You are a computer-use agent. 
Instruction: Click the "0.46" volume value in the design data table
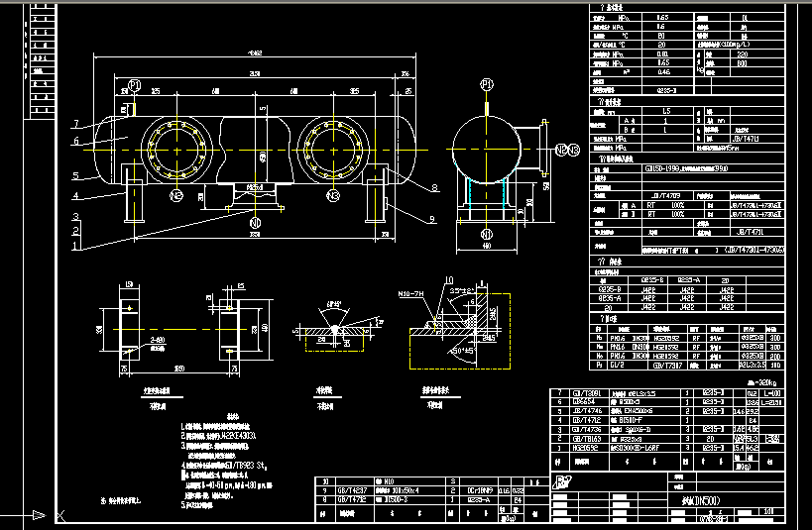pos(663,72)
